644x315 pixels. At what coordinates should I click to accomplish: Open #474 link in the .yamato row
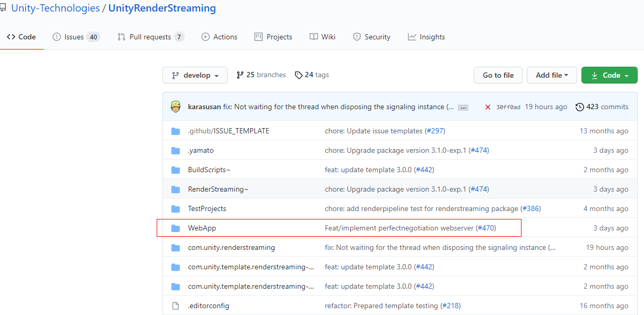tap(478, 150)
